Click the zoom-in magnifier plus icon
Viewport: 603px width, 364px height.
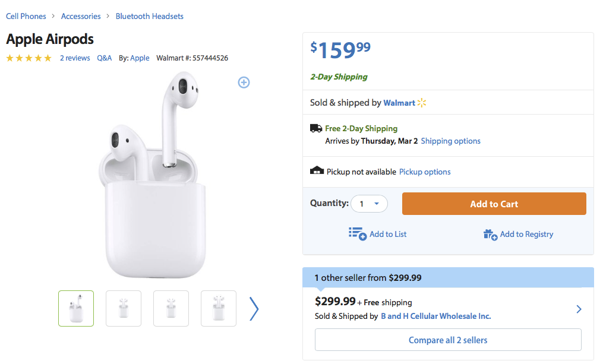click(244, 83)
